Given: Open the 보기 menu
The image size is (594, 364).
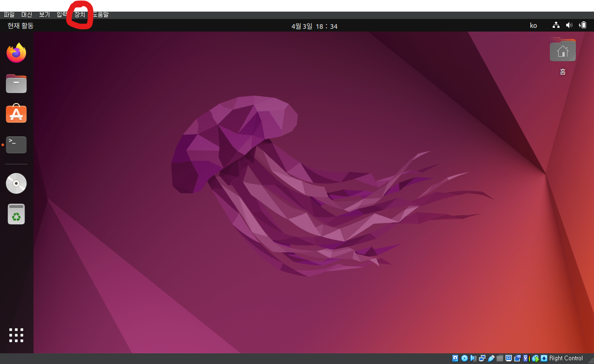Looking at the screenshot, I should (44, 15).
